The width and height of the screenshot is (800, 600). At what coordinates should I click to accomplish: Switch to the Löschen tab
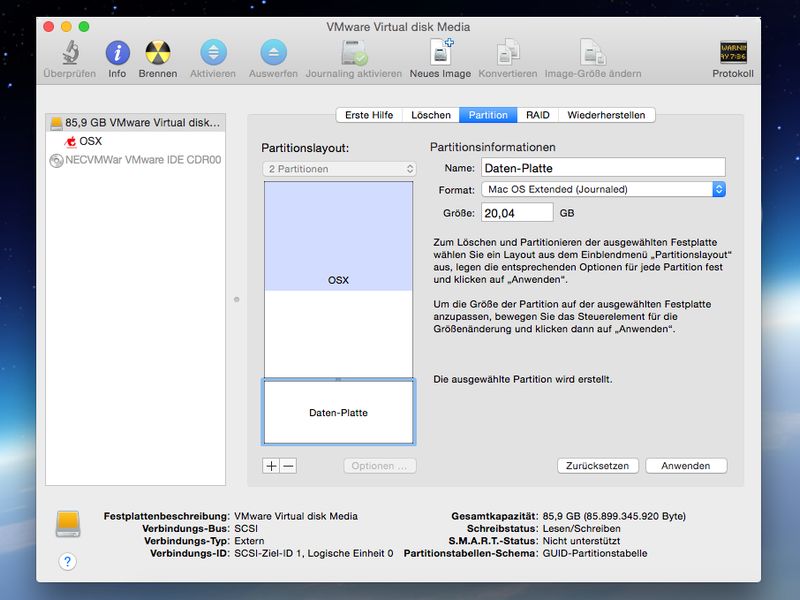click(x=431, y=115)
